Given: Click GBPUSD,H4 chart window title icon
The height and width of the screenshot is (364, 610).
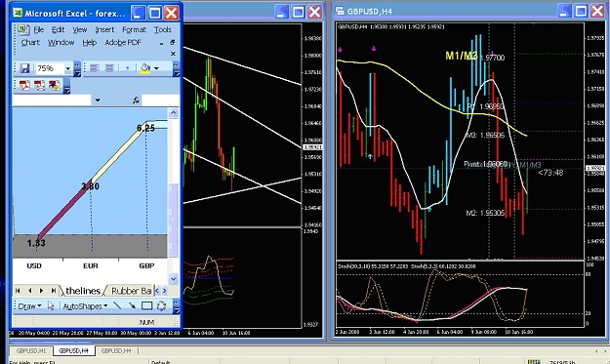Looking at the screenshot, I should [x=340, y=12].
